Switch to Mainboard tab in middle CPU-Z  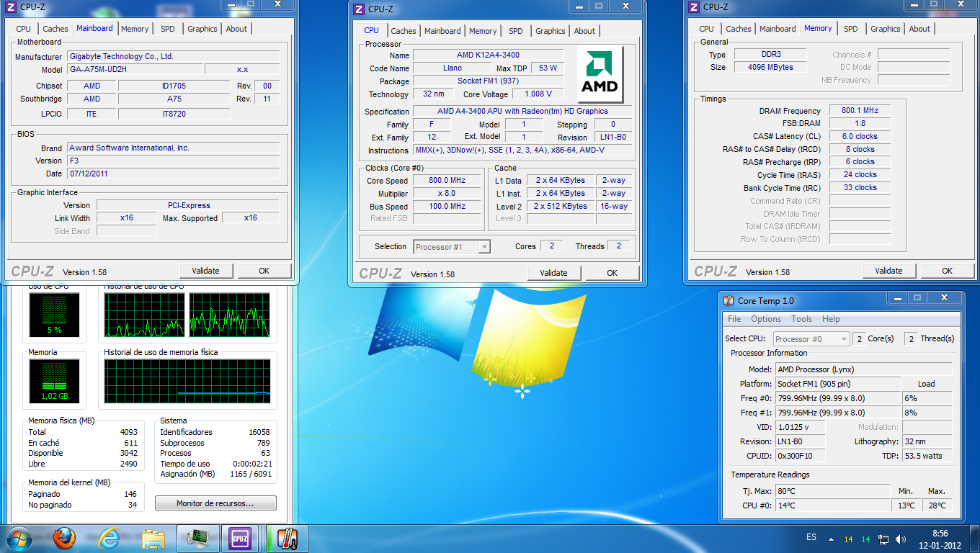pos(442,31)
